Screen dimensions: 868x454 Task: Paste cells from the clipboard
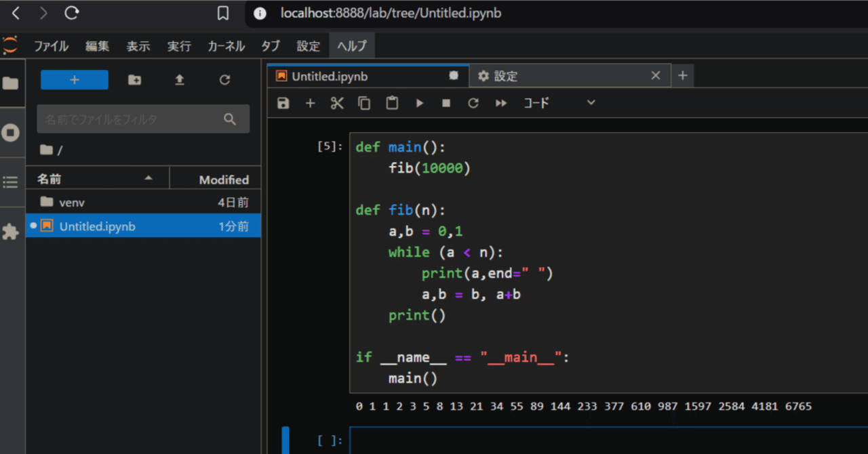click(392, 103)
